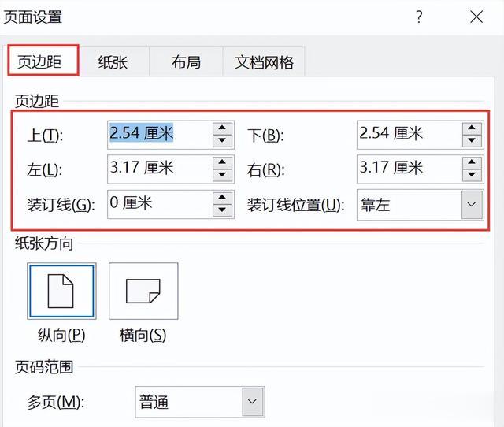Increase the 下(B) bottom margin value
Screen dimensions: 504x427
coord(472,128)
